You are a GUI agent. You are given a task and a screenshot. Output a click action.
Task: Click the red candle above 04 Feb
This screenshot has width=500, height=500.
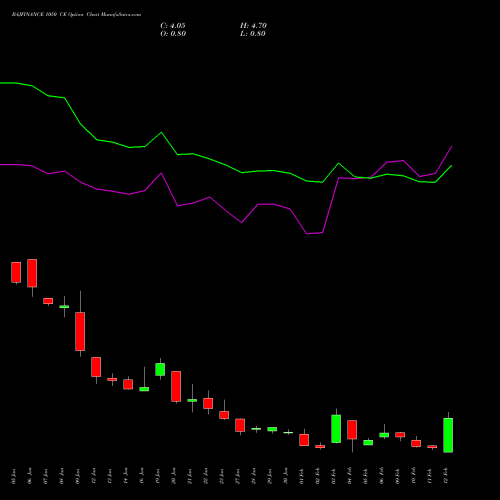(352, 430)
